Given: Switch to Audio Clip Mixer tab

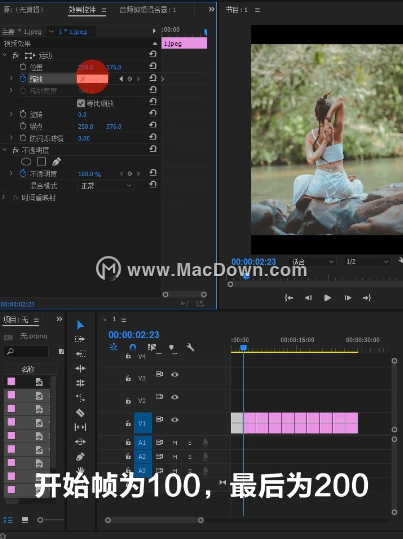Looking at the screenshot, I should point(148,10).
